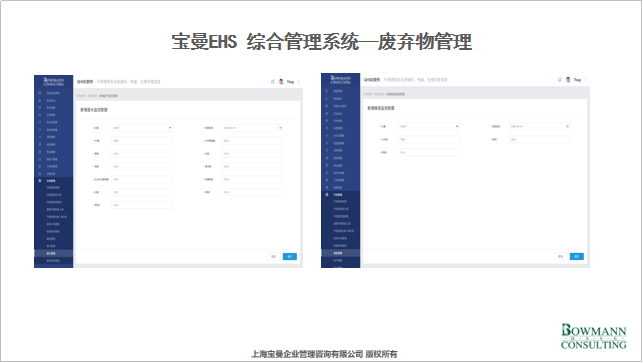643x363 pixels.
Task: Click the last left-column input in left form
Action: click(x=142, y=205)
